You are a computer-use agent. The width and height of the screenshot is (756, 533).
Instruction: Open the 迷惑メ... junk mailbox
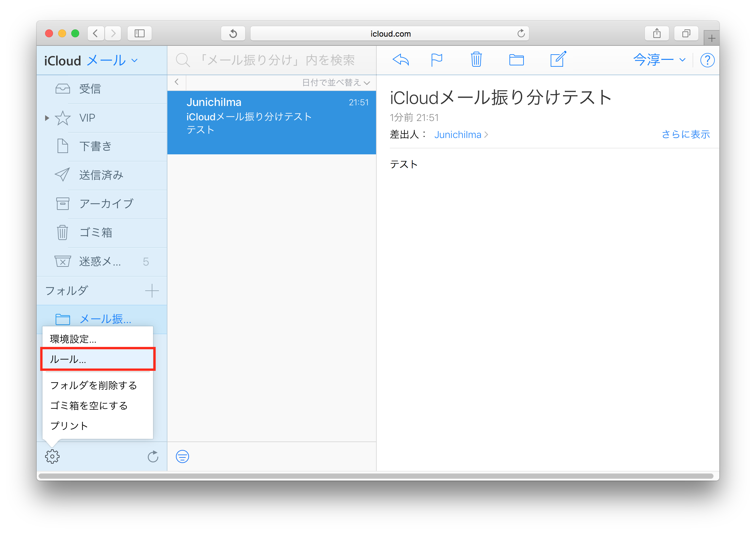tap(102, 262)
